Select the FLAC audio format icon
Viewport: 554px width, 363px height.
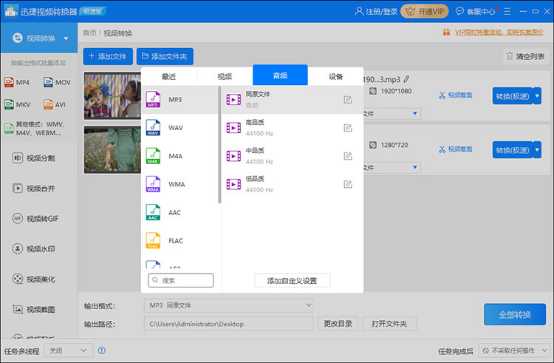[153, 241]
